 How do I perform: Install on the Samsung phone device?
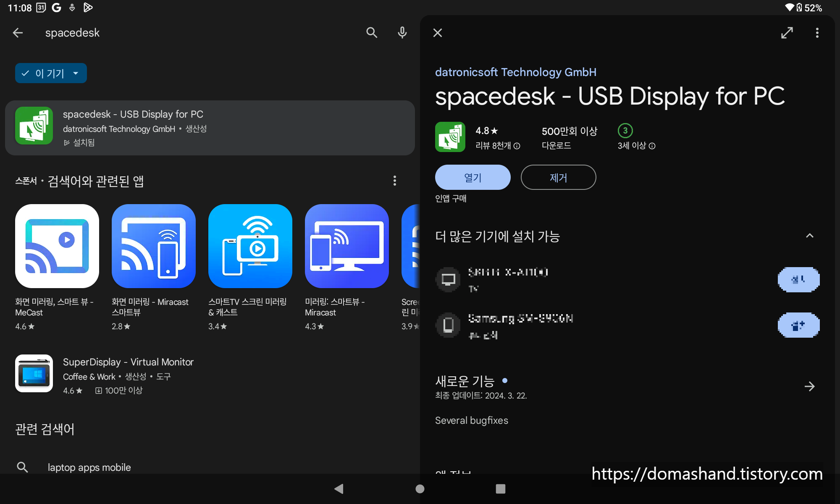[798, 325]
